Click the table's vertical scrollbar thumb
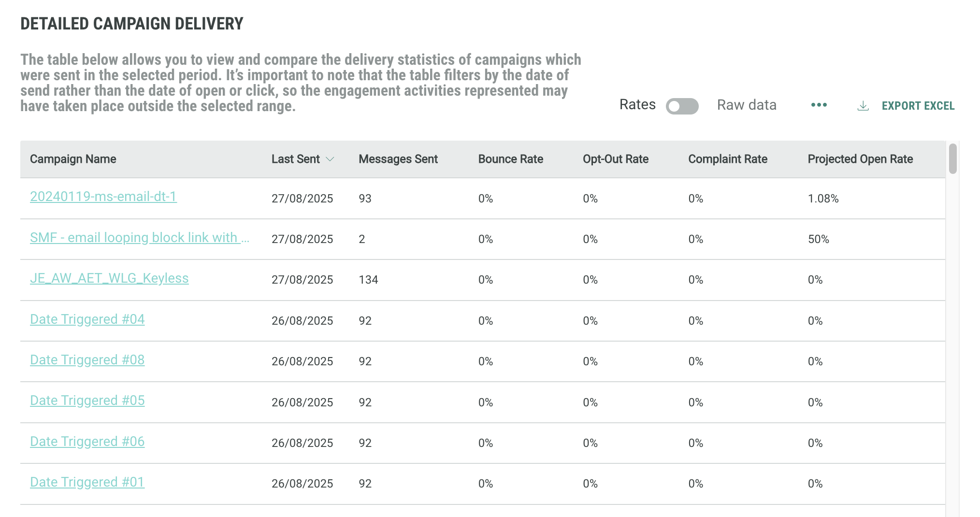Screen dimensions: 980x517 952,158
